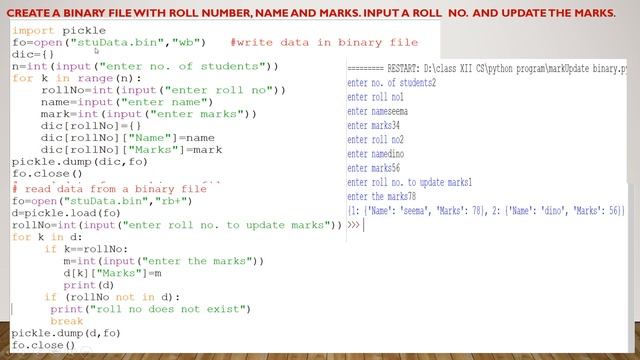The height and width of the screenshot is (360, 640).
Task: Click the d[k]["Marks"]=m line
Action: [112, 273]
